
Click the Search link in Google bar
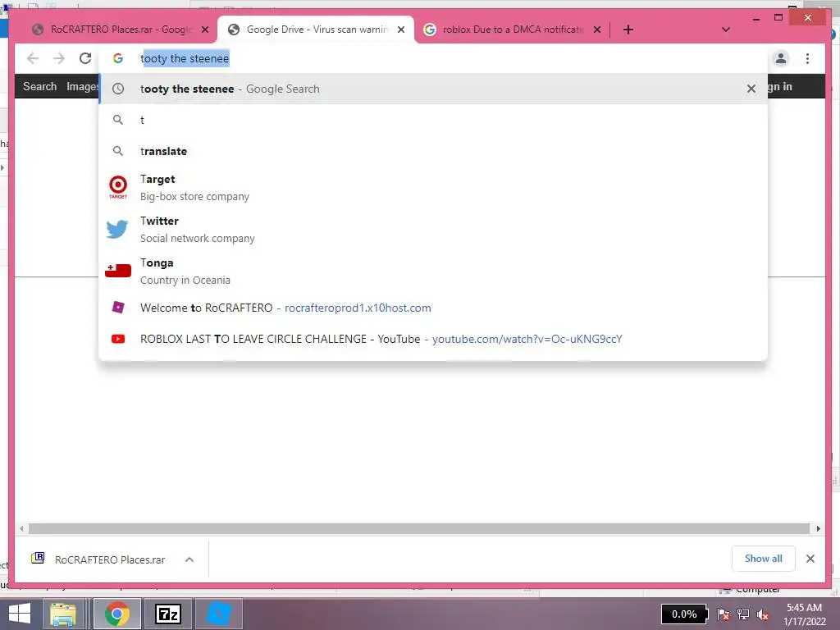click(39, 86)
